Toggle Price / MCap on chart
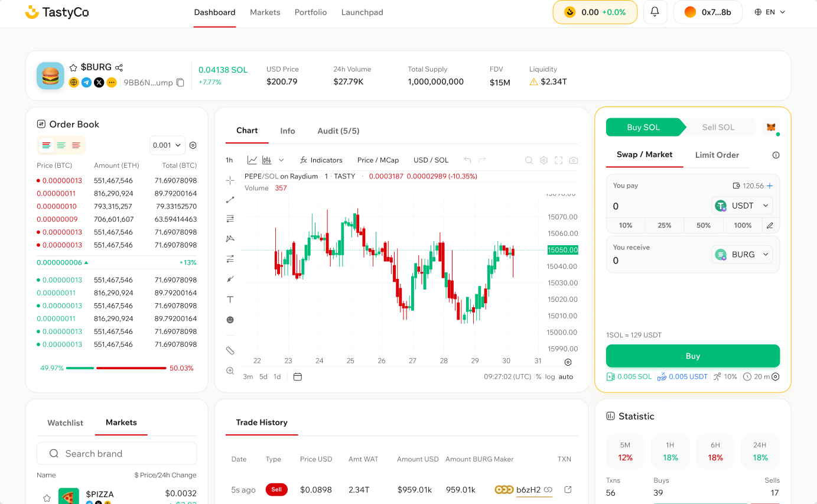Image resolution: width=817 pixels, height=504 pixels. pos(378,160)
